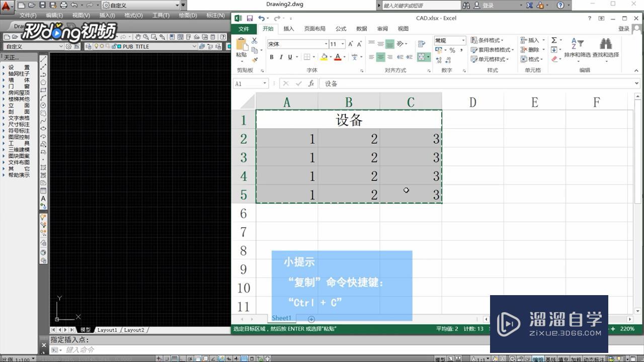Toggle bold formatting in Excel ribbon
Screen dimensions: 644x362
pyautogui.click(x=272, y=57)
